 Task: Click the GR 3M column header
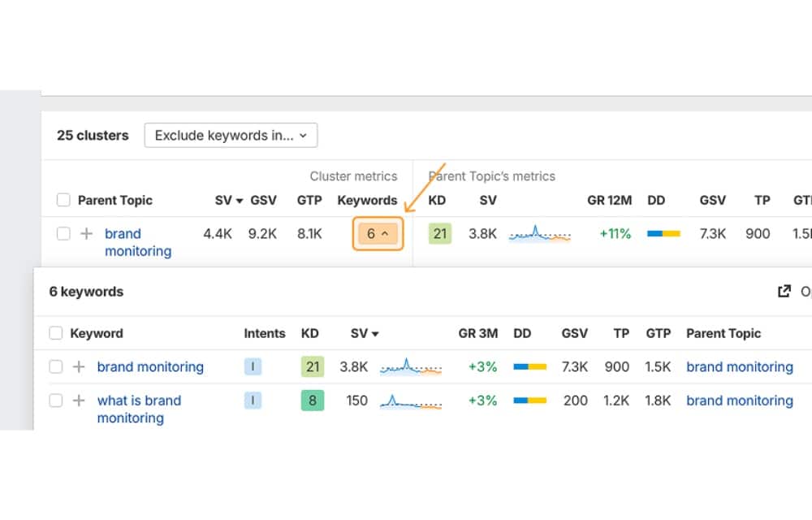click(x=478, y=334)
